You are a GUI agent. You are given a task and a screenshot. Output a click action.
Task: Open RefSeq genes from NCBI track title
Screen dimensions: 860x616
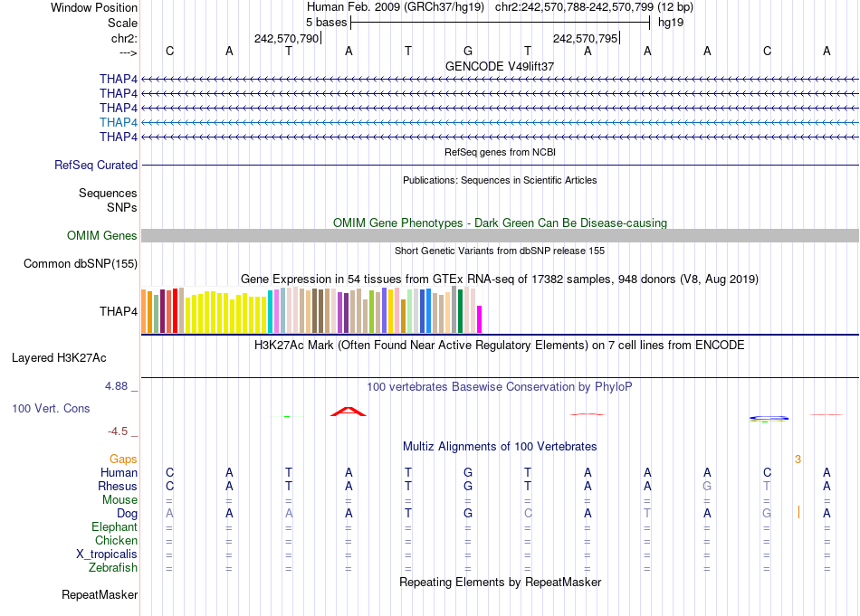500,152
